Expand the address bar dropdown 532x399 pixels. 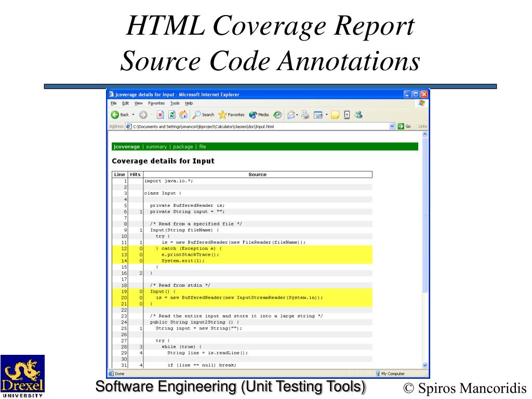coord(392,126)
